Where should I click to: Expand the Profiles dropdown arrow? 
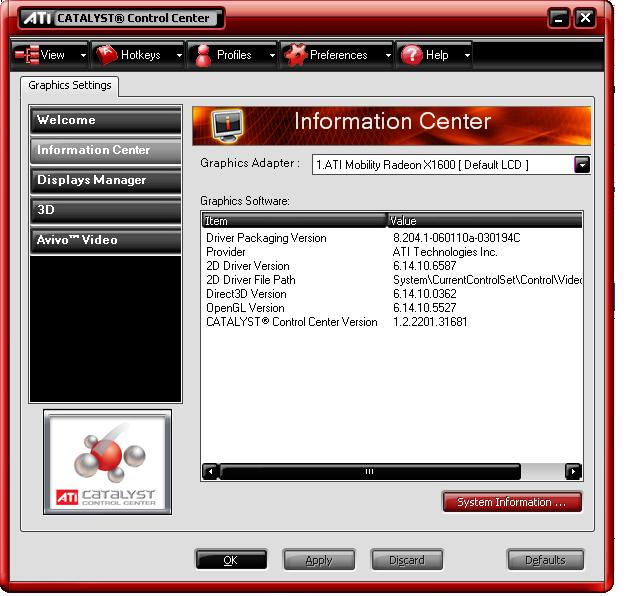(x=272, y=55)
